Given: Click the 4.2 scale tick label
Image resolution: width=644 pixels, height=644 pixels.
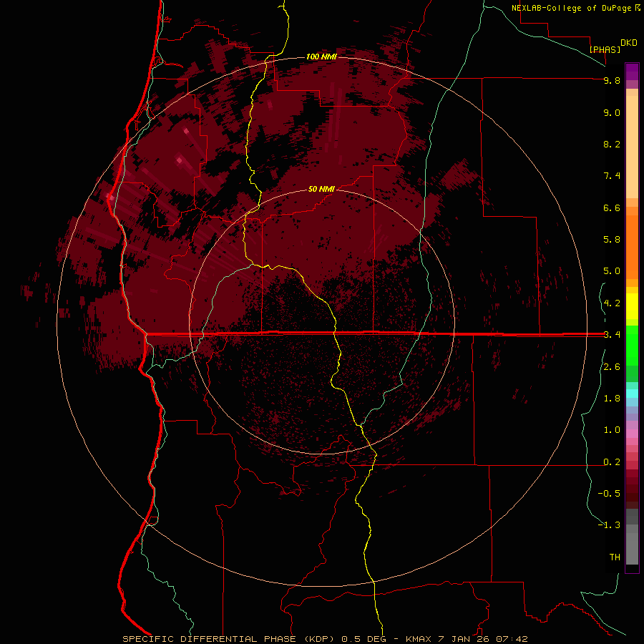Looking at the screenshot, I should pos(612,303).
